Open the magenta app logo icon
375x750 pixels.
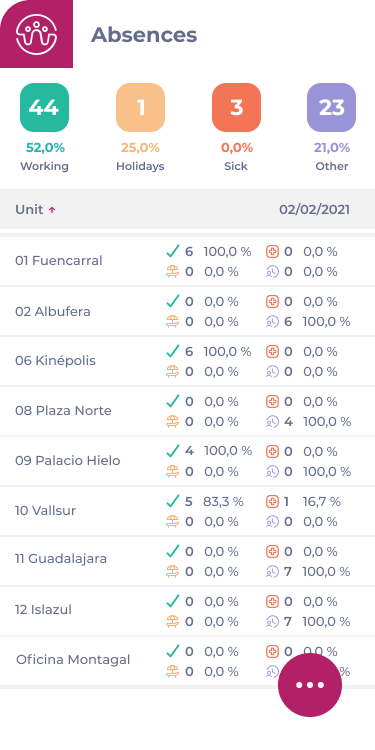click(36, 33)
